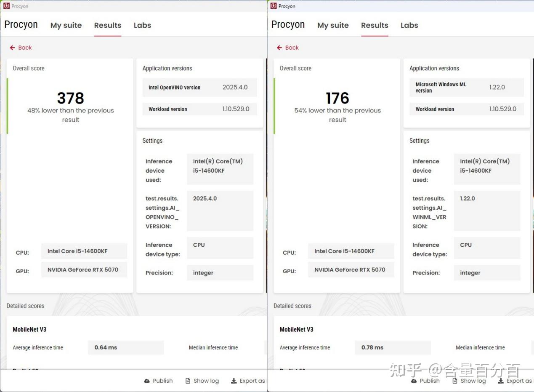This screenshot has height=392, width=534.
Task: Click Export as button in right window
Action: [515, 381]
